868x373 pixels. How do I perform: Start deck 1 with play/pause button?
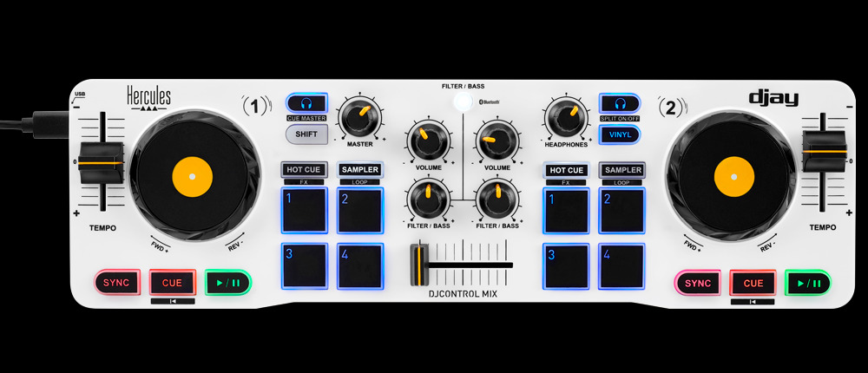click(228, 282)
